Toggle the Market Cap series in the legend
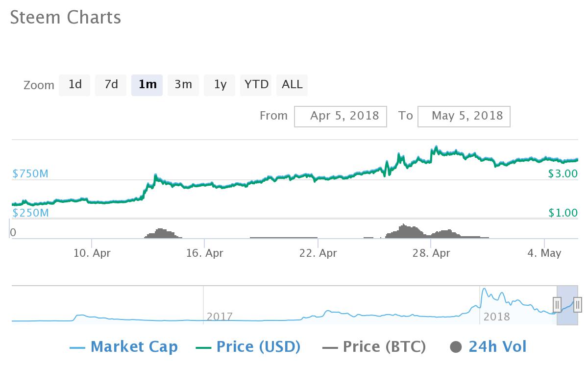 click(135, 346)
